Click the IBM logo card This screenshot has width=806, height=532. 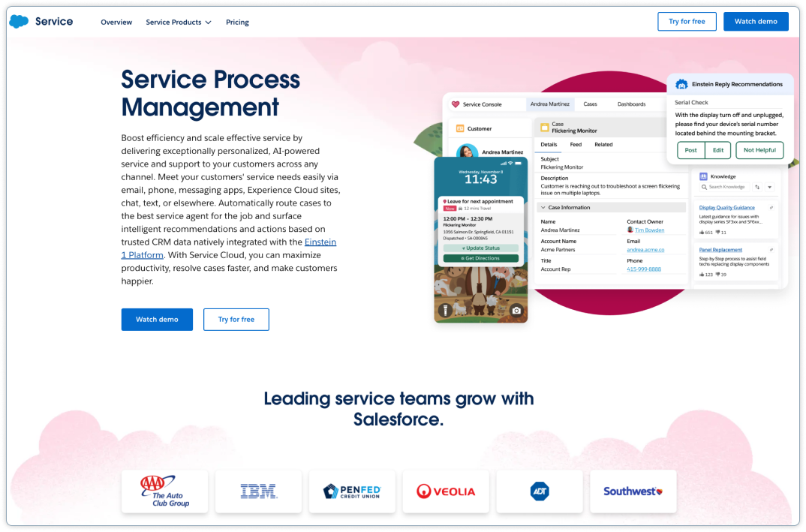click(259, 491)
